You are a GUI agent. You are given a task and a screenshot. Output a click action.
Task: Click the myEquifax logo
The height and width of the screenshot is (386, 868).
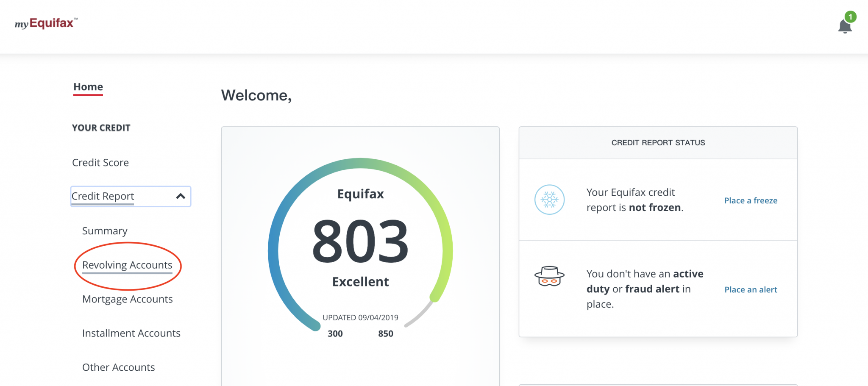(46, 23)
